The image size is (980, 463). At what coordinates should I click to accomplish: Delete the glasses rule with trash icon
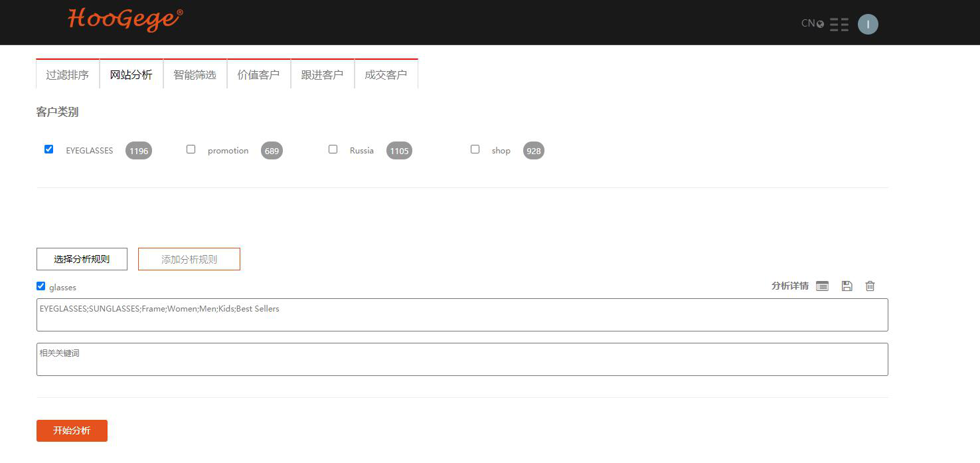[870, 286]
